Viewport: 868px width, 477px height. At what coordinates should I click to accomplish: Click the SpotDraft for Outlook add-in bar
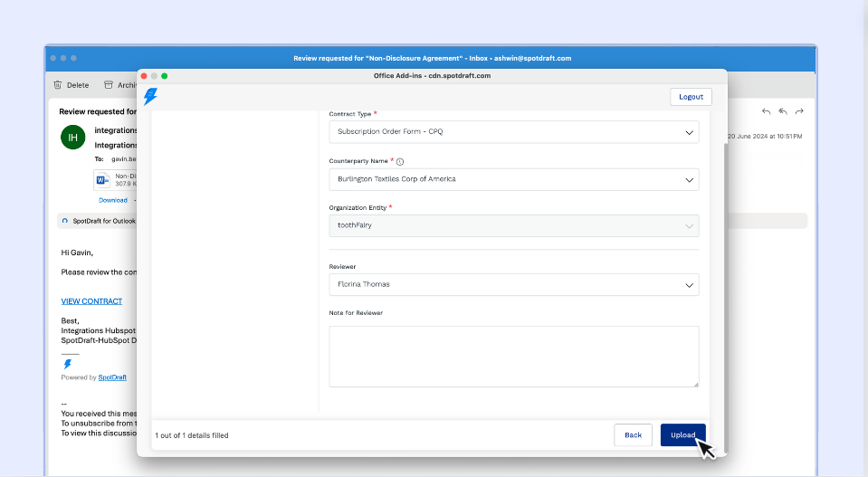[x=98, y=221]
